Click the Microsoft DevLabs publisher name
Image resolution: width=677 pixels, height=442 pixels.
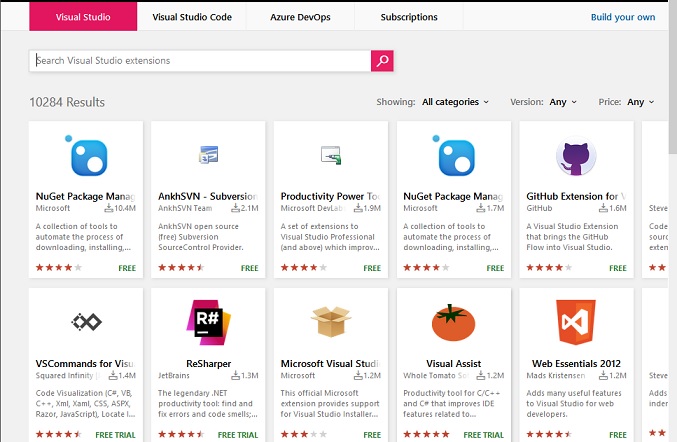313,208
